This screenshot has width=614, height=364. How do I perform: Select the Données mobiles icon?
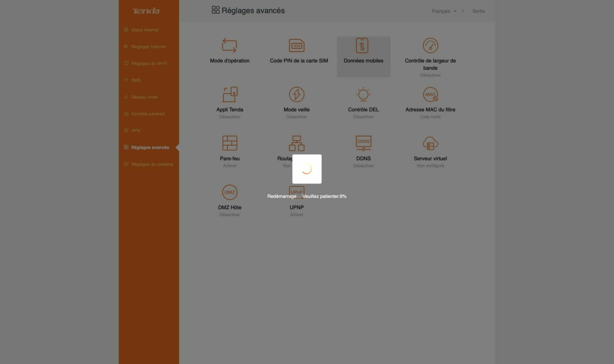[x=362, y=46]
